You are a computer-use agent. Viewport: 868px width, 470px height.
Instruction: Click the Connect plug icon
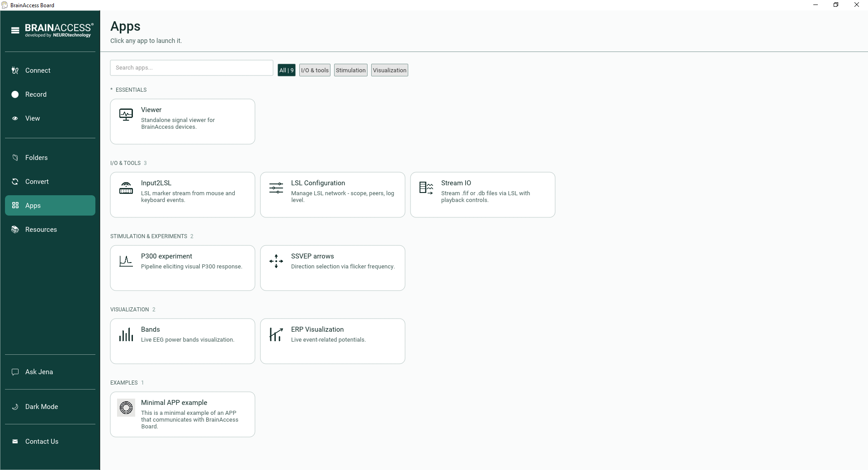[x=15, y=70]
